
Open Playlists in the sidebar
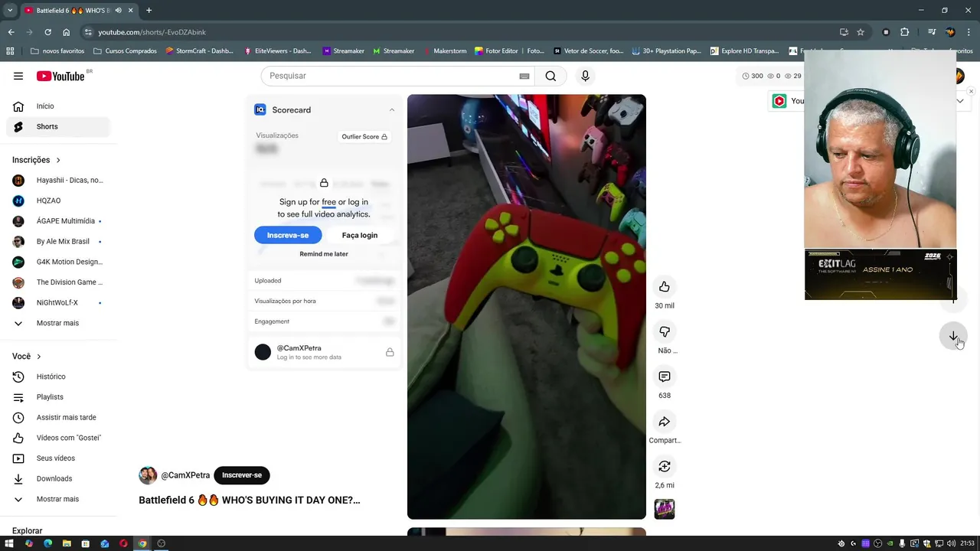(x=58, y=397)
